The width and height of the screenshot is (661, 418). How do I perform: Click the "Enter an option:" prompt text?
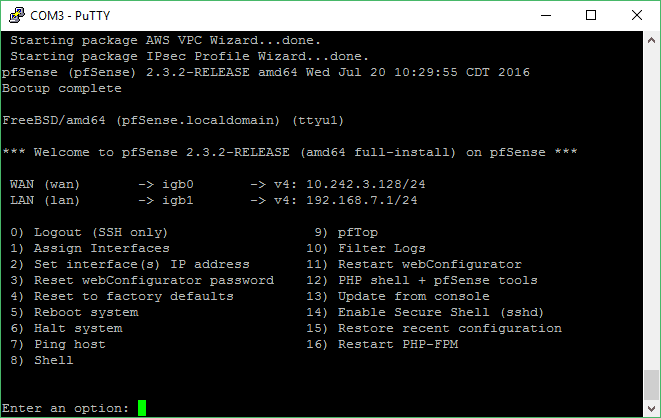tap(65, 408)
